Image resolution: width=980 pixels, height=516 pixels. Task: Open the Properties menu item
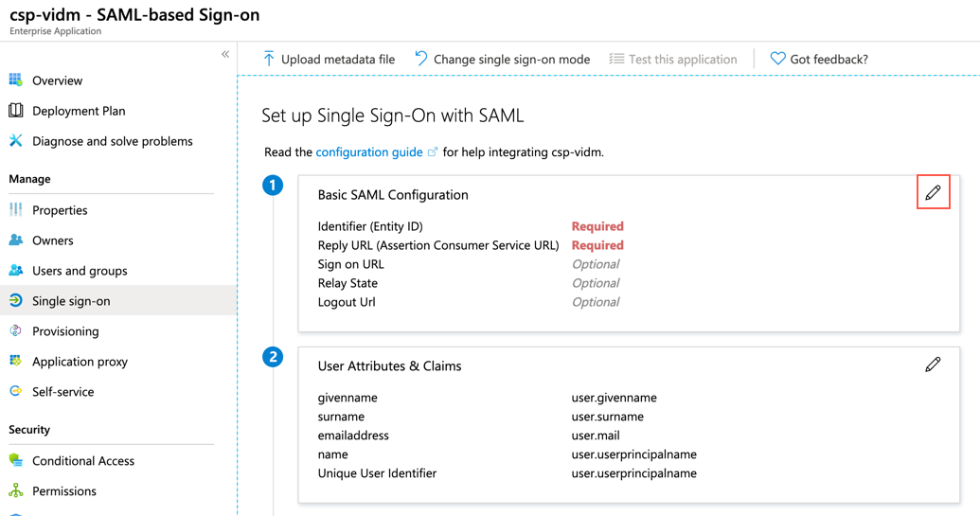click(60, 210)
